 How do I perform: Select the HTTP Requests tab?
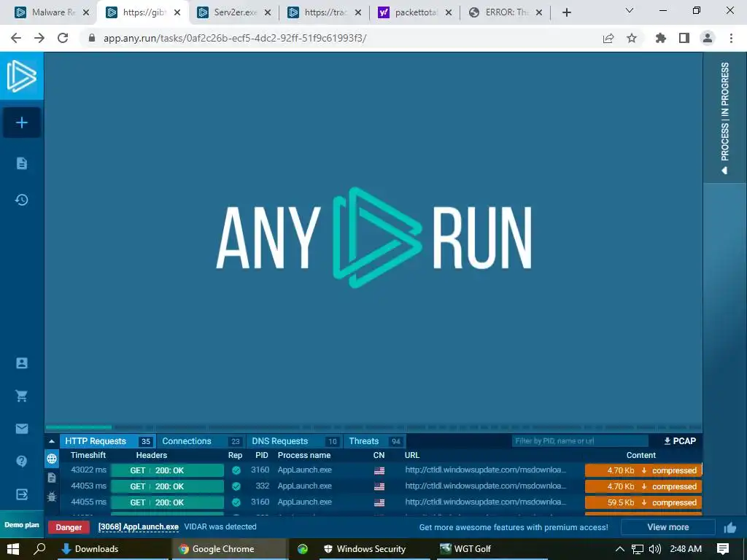click(108, 441)
